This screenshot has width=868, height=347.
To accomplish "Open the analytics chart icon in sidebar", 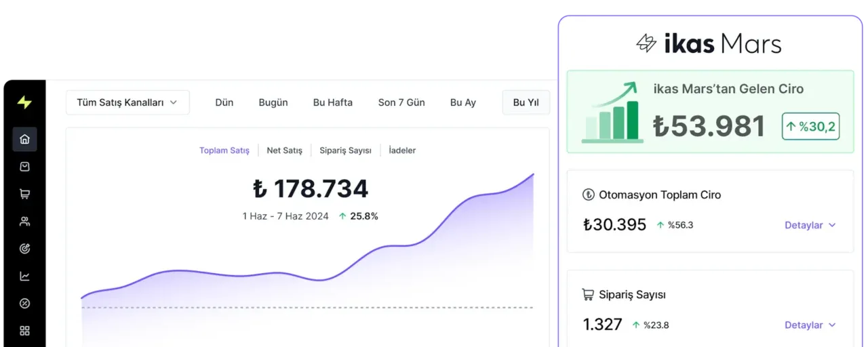I will (x=24, y=276).
